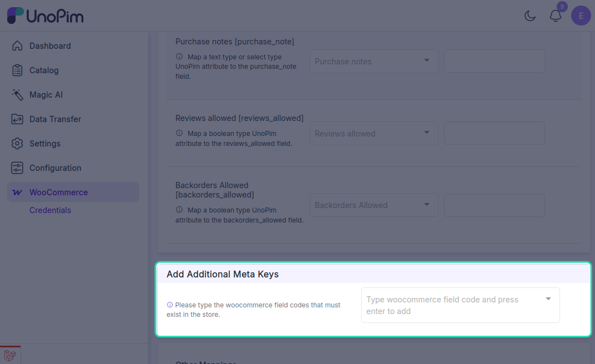Screen dimensions: 595x364
Task: Click the Reviews allowed [reviews_allowed] label
Action: 239,118
